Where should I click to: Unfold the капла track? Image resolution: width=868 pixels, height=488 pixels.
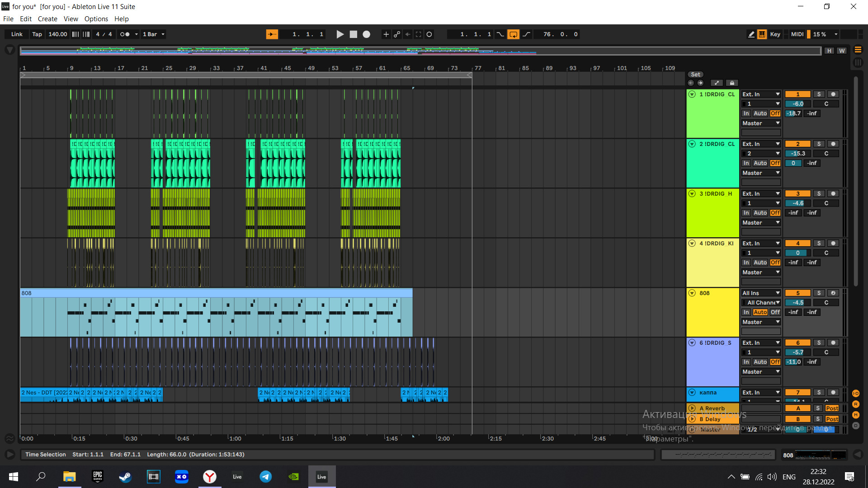click(692, 393)
